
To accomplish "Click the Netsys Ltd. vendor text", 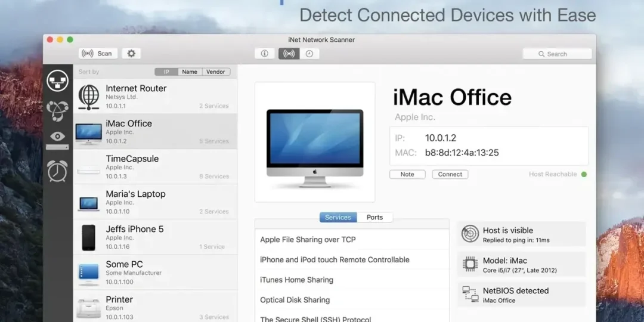I will (122, 97).
